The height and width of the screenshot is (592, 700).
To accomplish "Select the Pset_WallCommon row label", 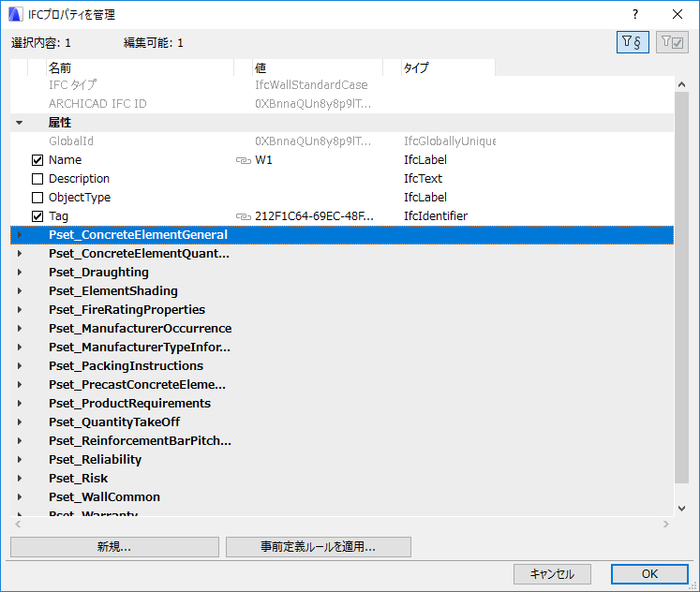I will [104, 497].
